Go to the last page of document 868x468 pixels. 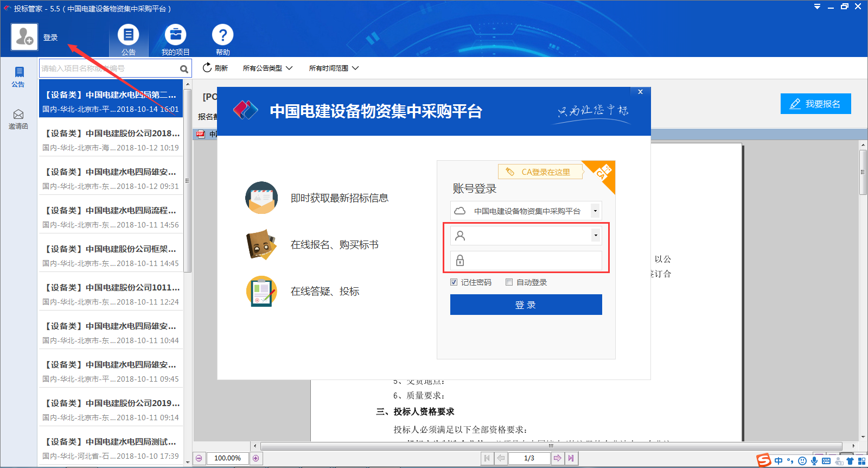(571, 458)
